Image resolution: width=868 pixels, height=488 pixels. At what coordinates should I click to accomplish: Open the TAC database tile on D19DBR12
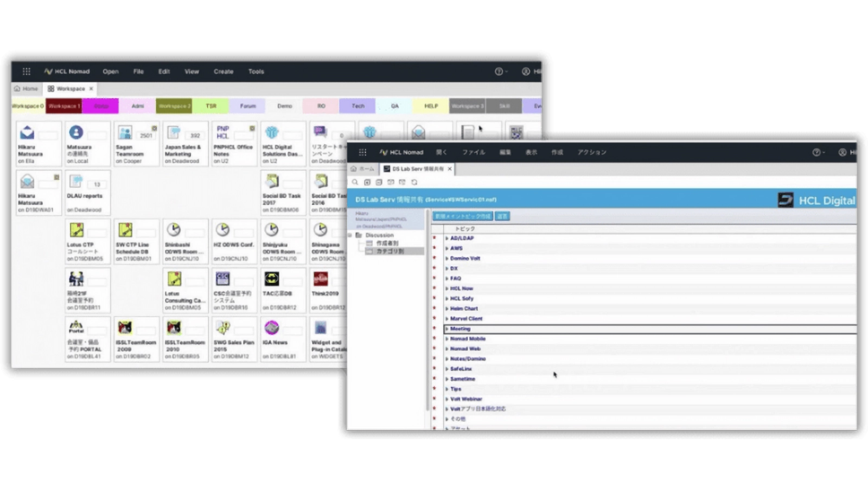click(x=283, y=291)
